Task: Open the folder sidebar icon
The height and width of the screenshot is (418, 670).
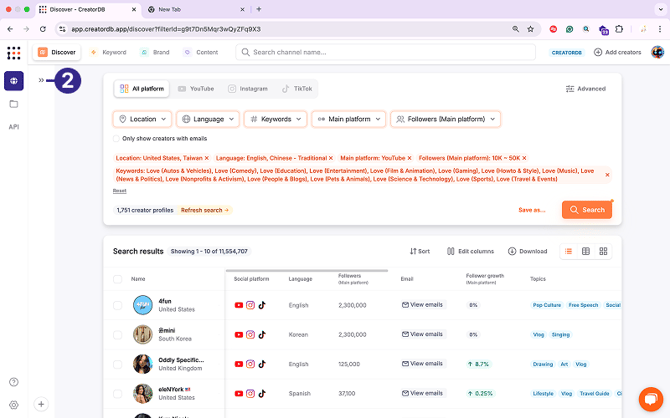Action: [x=14, y=104]
